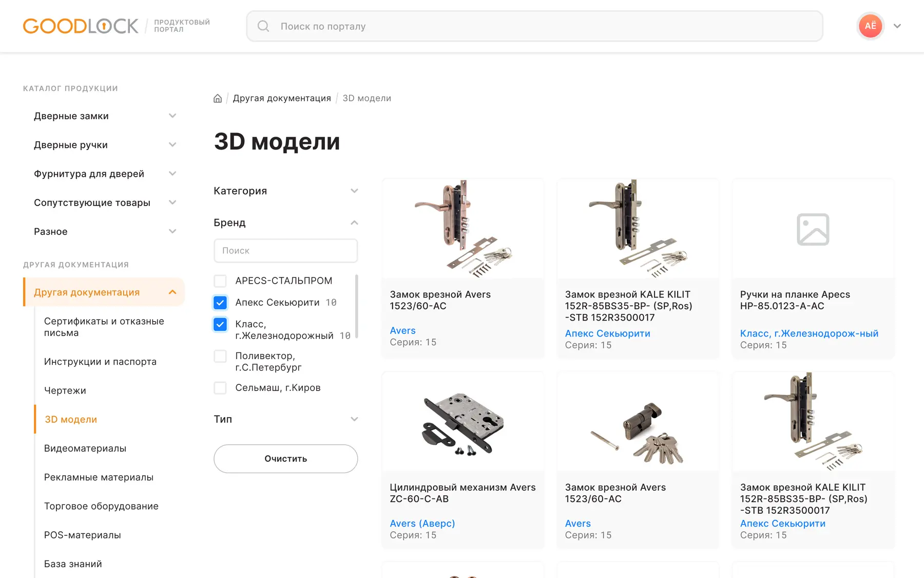Expand the Дверные ручки catalog section
Viewport: 924px width, 578px height.
tap(172, 145)
